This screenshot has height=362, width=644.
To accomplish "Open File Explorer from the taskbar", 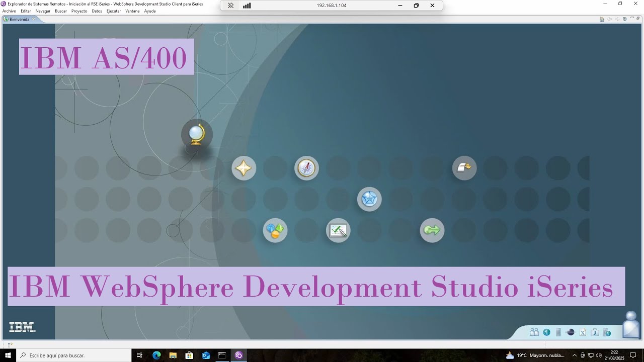I will 173,355.
